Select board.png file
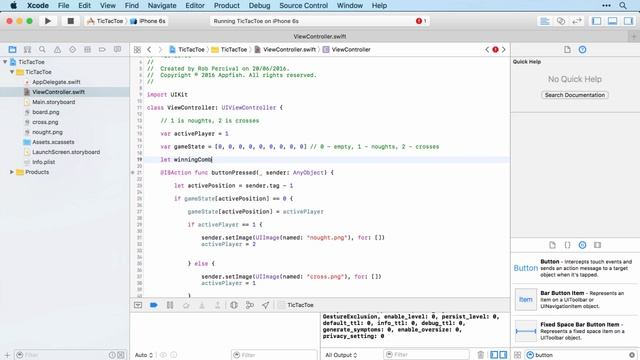640x360 pixels. coord(45,112)
